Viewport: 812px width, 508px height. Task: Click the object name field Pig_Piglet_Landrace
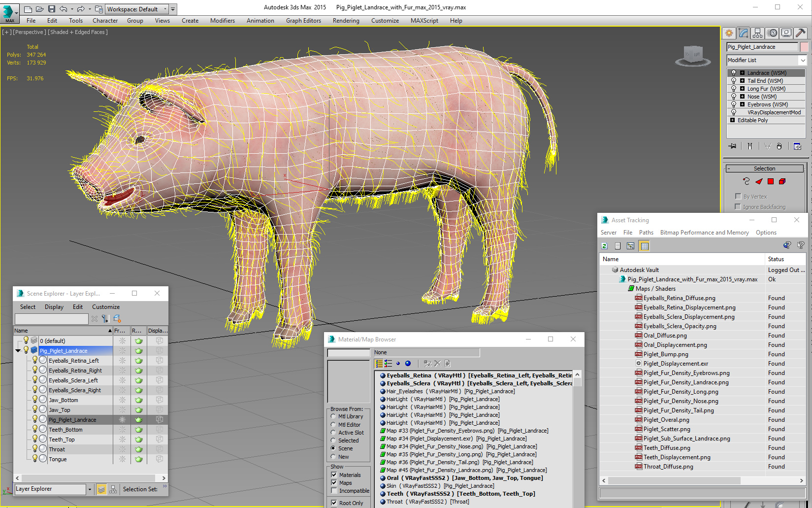pos(762,47)
